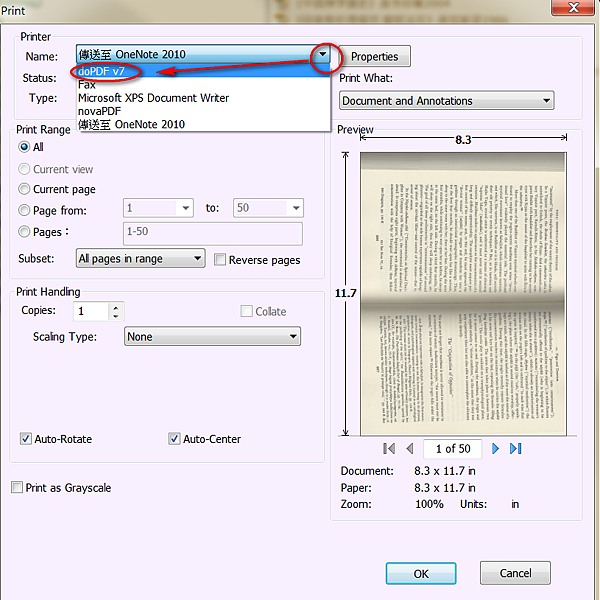Choose novaPDF from printer list

pyautogui.click(x=204, y=111)
